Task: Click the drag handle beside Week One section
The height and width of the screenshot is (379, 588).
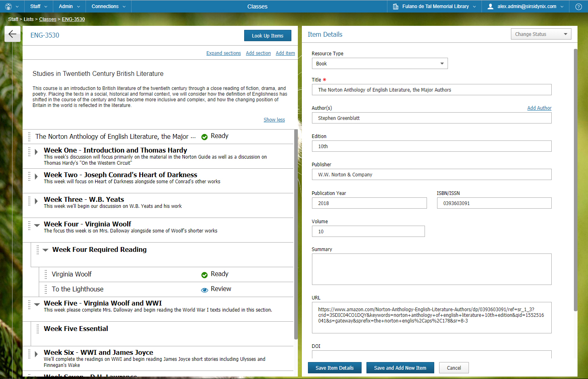Action: tap(29, 152)
